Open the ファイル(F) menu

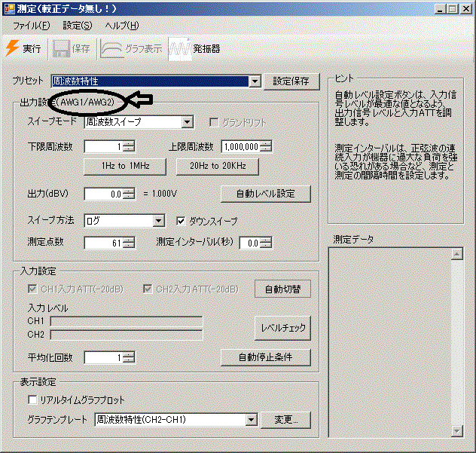coord(32,26)
